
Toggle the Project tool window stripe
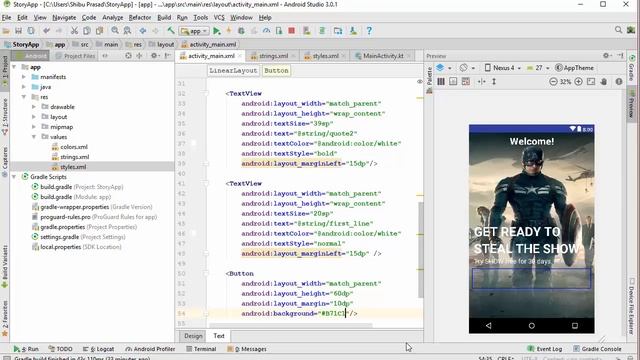coord(5,71)
